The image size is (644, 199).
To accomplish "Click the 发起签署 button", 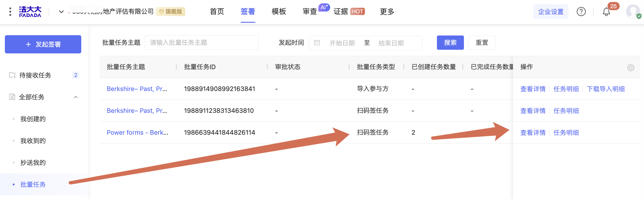I will coord(43,44).
